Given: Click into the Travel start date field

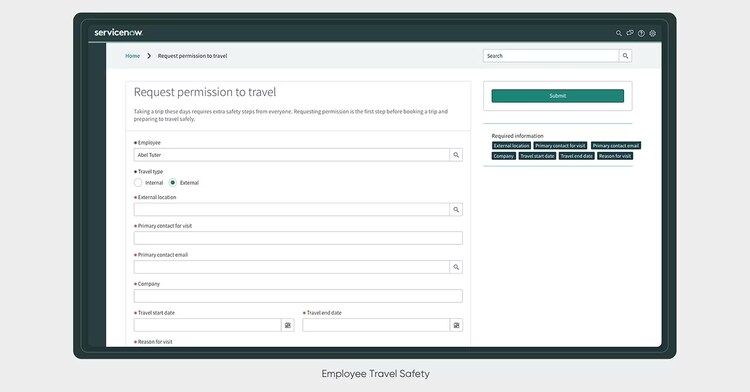Looking at the screenshot, I should tap(208, 325).
